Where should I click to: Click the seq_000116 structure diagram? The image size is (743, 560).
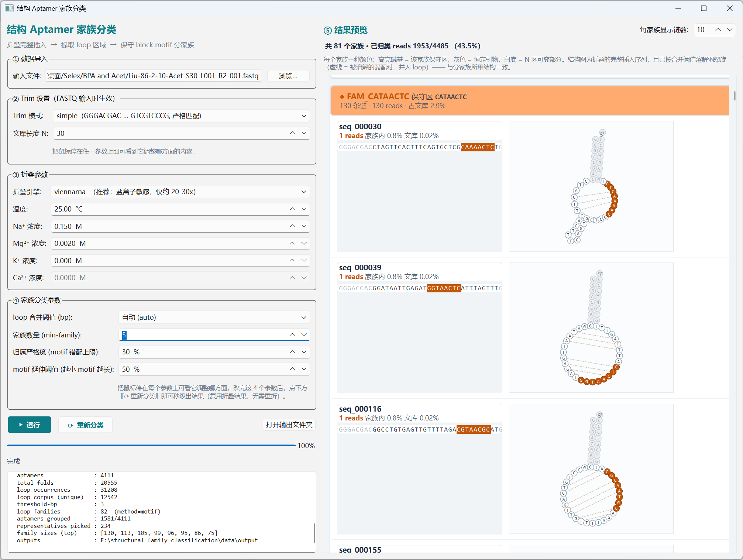(x=591, y=469)
